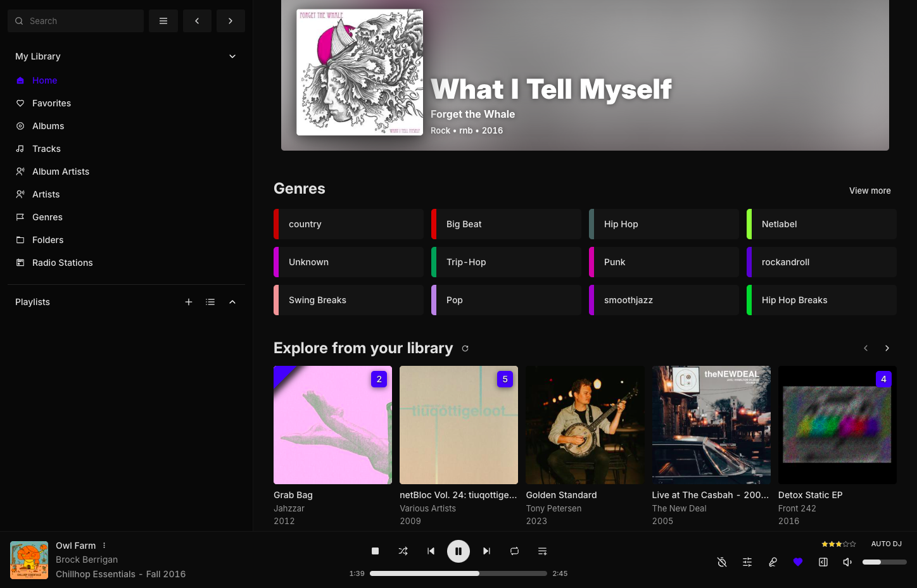Stop playback with the stop button
This screenshot has height=588, width=917.
(x=375, y=551)
